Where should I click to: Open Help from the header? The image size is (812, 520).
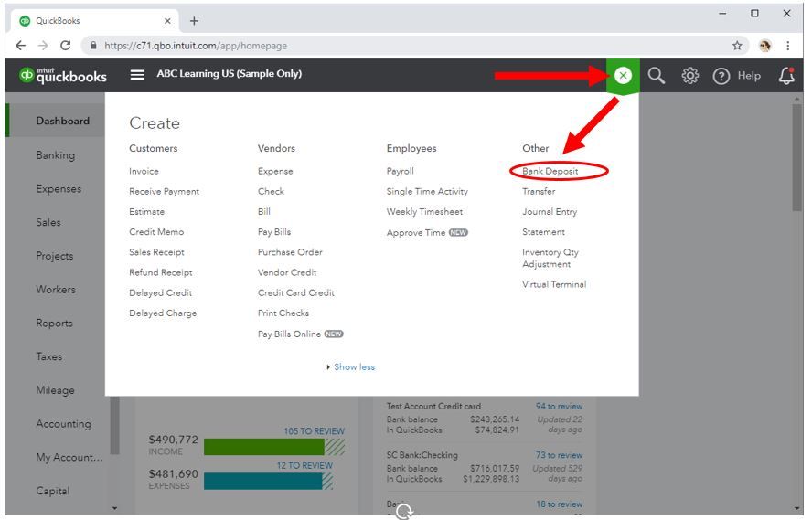[736, 76]
